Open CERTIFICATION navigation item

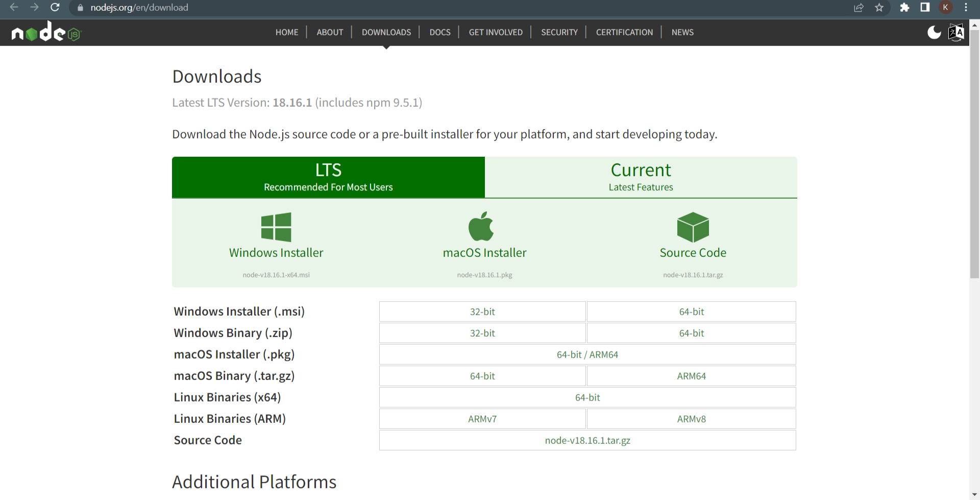[624, 32]
